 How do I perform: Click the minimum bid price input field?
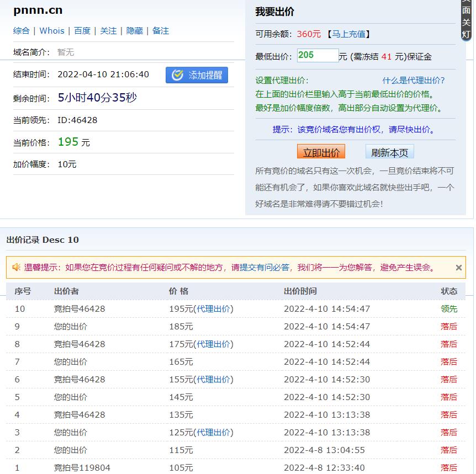(x=318, y=56)
